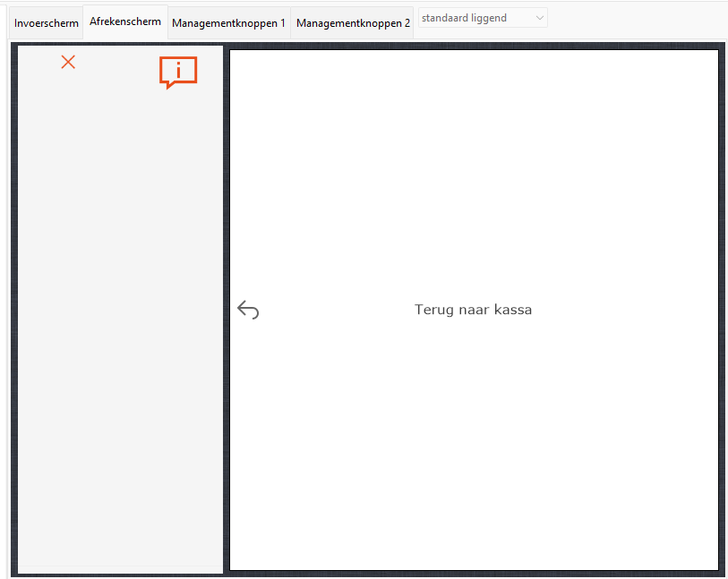Go to the Managementknoppen 2 tab
The image size is (728, 579).
[x=353, y=22]
